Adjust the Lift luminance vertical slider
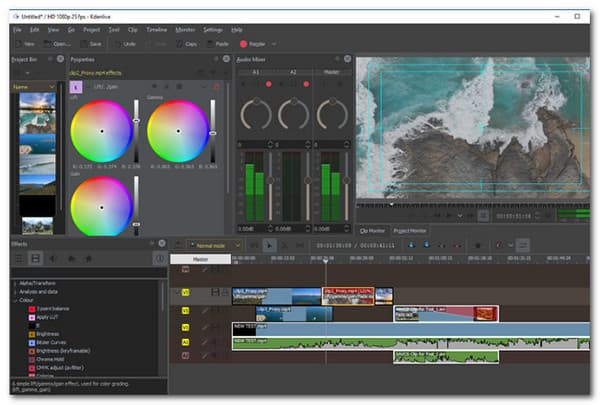600x405 pixels. tap(136, 131)
